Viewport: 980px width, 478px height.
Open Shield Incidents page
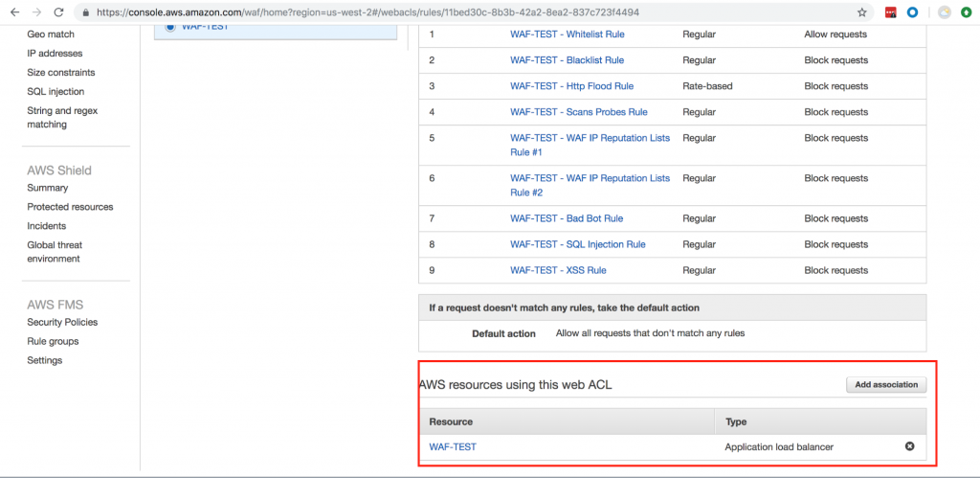coord(46,226)
